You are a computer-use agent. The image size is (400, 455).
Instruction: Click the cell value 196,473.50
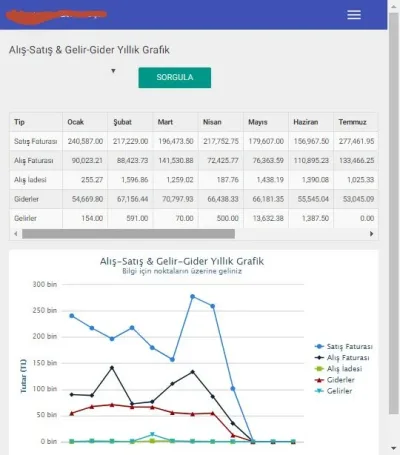(176, 141)
